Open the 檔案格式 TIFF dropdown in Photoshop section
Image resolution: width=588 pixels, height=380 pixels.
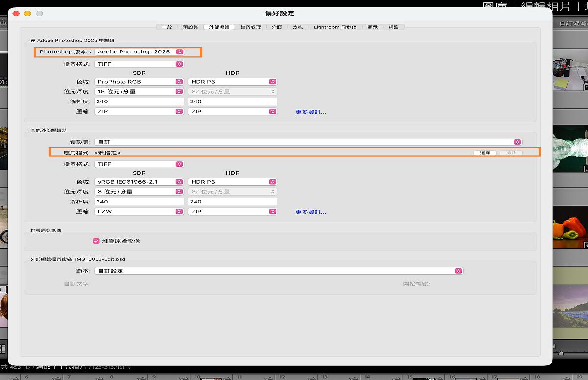point(139,64)
